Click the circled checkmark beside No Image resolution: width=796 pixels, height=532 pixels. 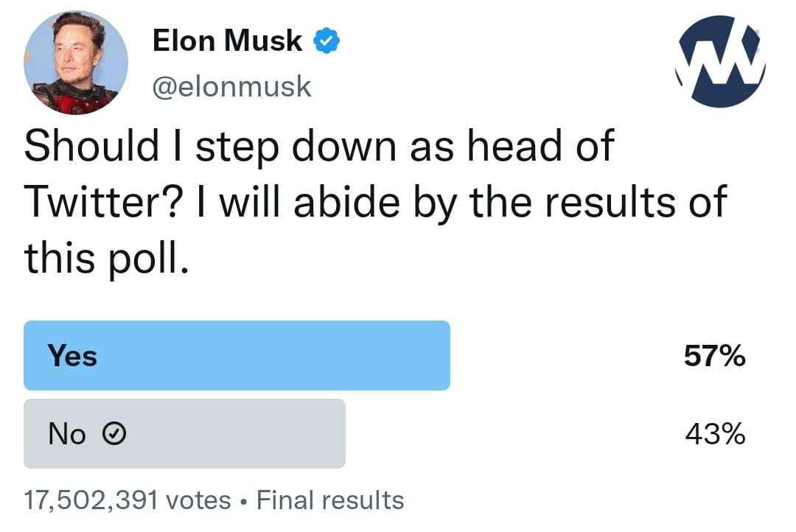pyautogui.click(x=111, y=435)
